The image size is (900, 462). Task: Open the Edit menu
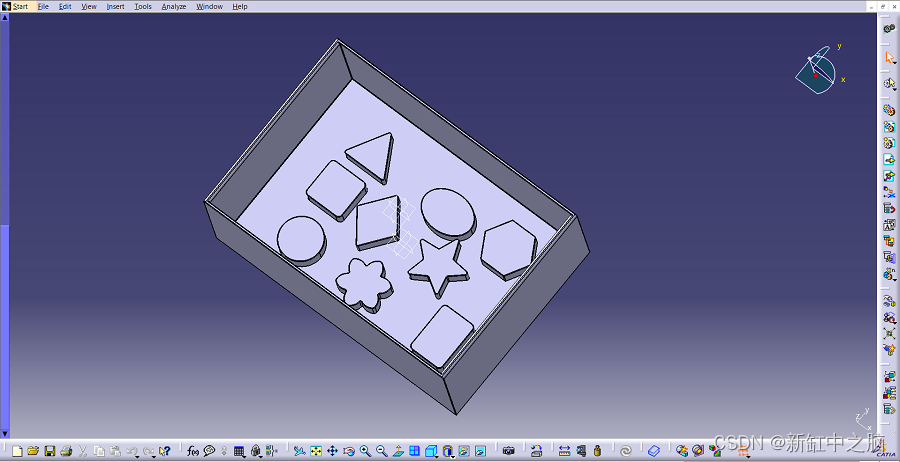(x=65, y=6)
